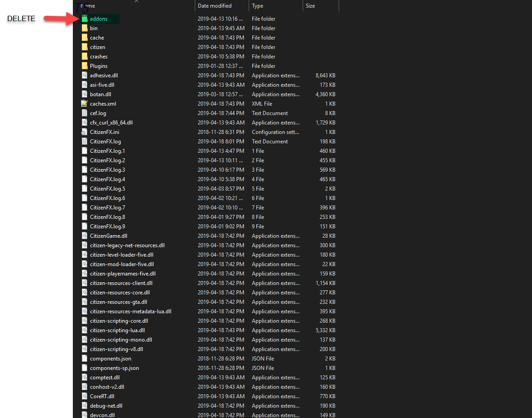
Task: Select the Plugins folder name
Action: (x=99, y=66)
